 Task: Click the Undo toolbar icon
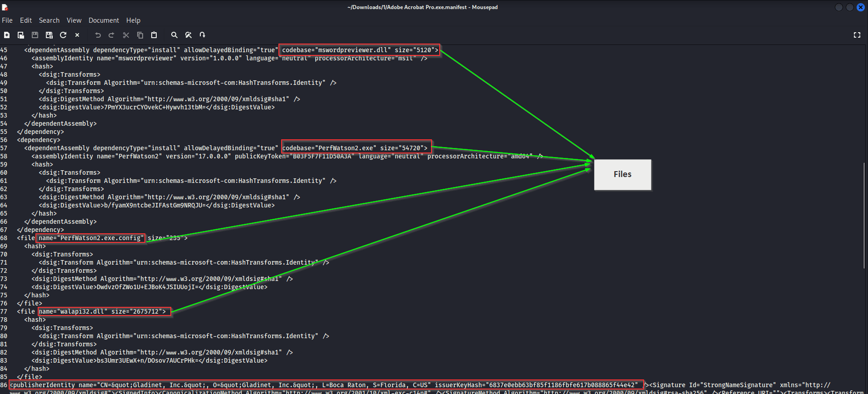[x=98, y=35]
